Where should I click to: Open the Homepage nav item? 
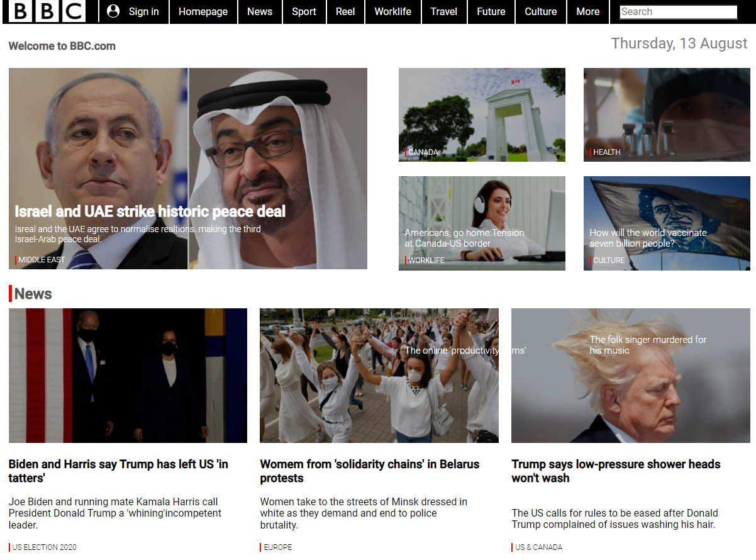pyautogui.click(x=203, y=11)
